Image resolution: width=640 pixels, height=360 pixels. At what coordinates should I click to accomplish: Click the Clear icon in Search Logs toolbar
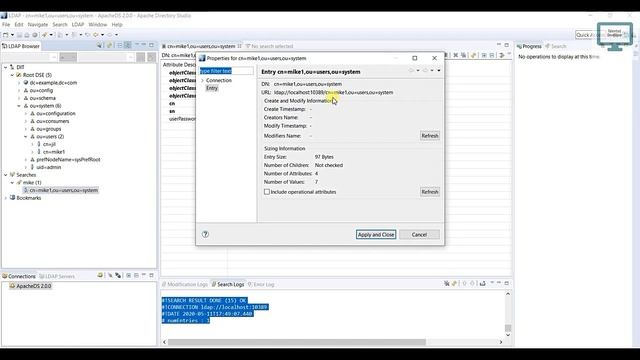(447, 283)
